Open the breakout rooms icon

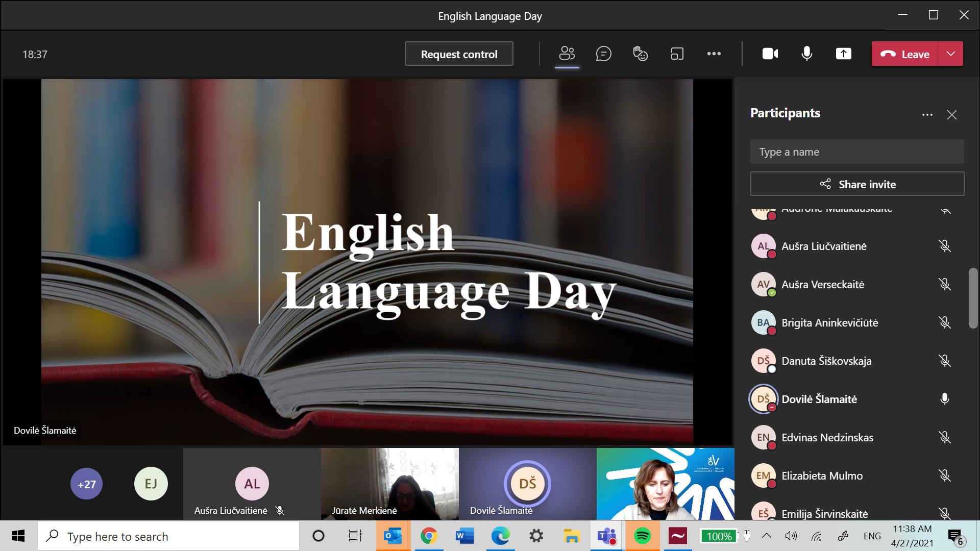tap(677, 54)
